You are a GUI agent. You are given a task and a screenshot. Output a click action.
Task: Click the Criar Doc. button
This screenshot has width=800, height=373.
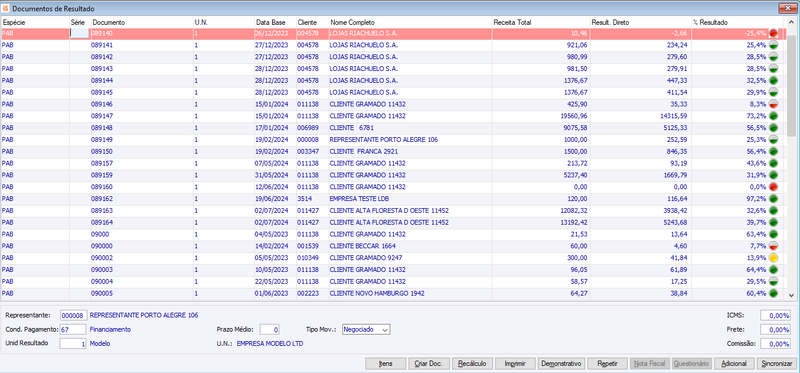coord(429,364)
